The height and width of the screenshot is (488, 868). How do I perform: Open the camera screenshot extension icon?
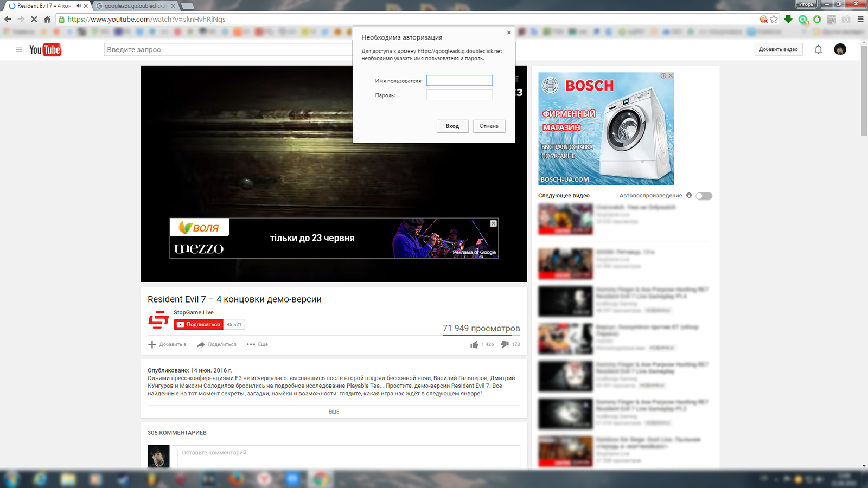click(x=846, y=19)
